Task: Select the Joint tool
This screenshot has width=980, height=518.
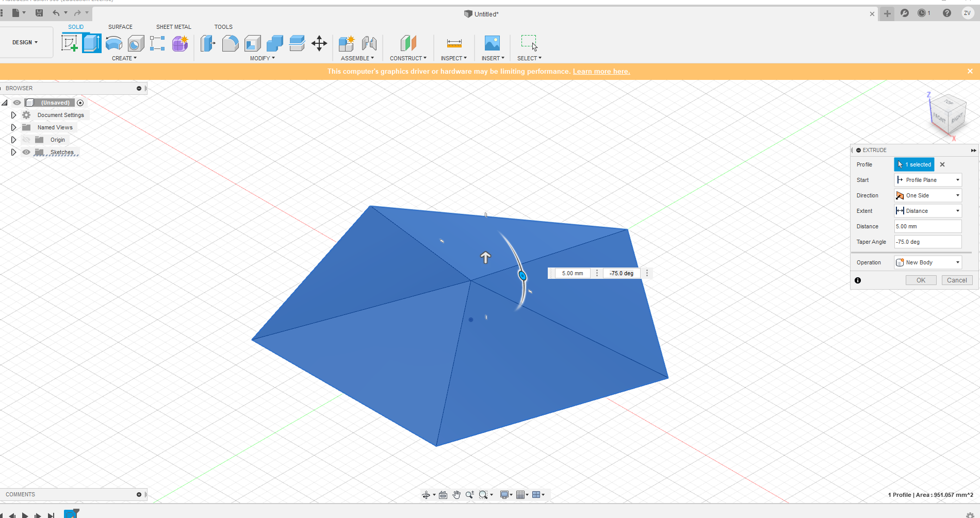Action: tap(369, 43)
